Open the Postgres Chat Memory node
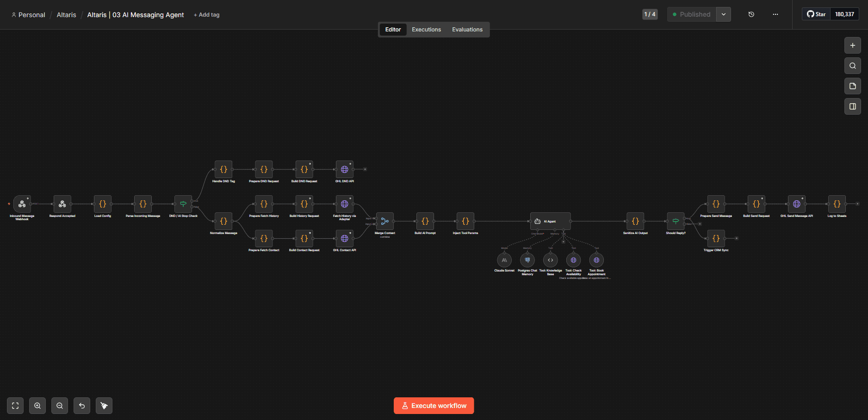868x420 pixels. pos(527,260)
